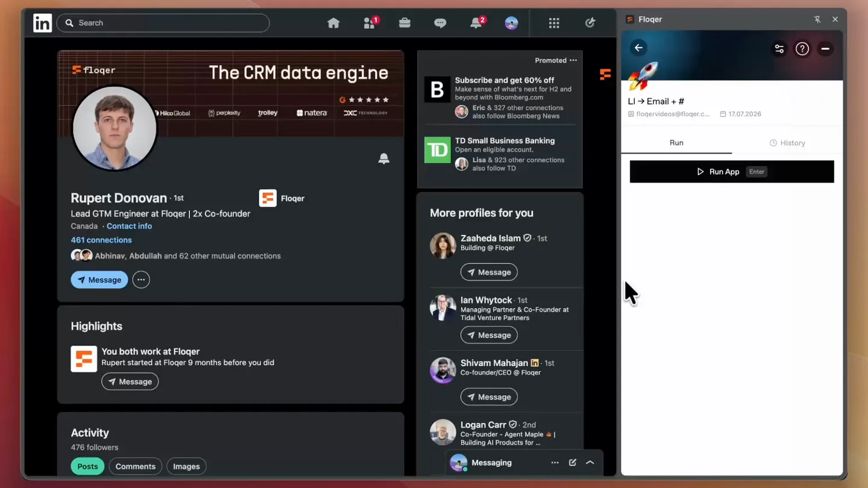Toggle the pin icon on the Floqer window

(817, 19)
